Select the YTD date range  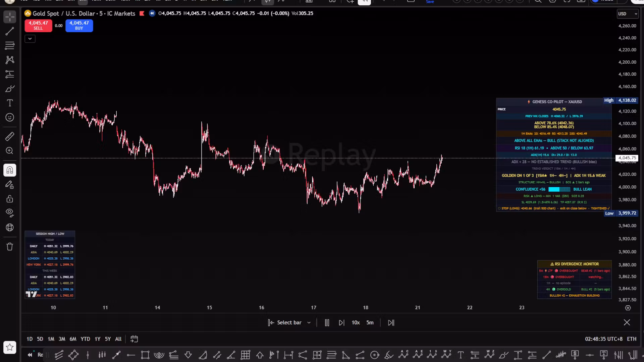coord(85,339)
